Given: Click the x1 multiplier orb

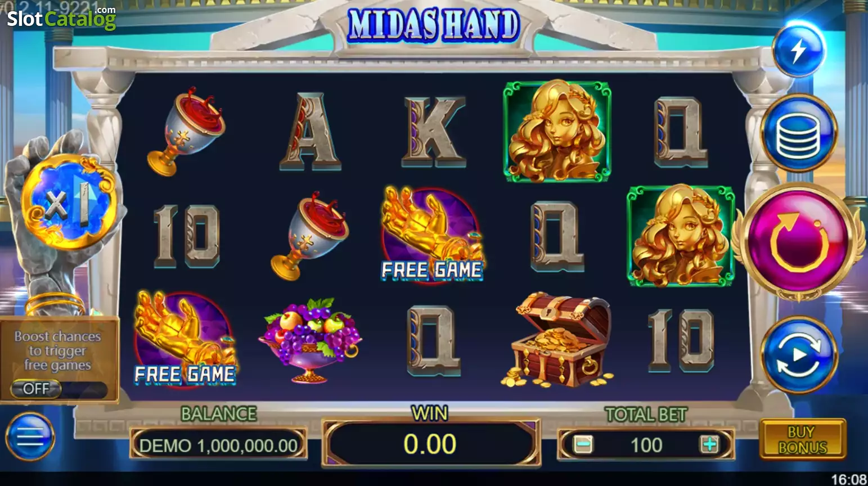Looking at the screenshot, I should coord(69,201).
